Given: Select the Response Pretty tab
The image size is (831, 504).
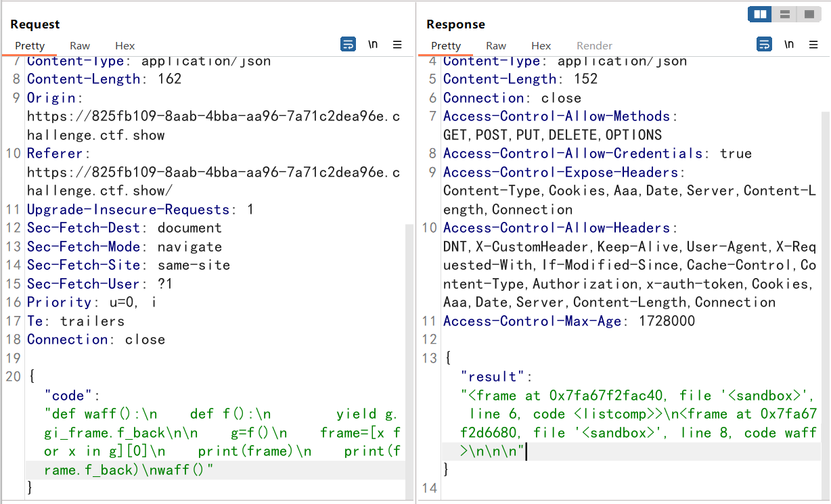Looking at the screenshot, I should click(x=446, y=45).
